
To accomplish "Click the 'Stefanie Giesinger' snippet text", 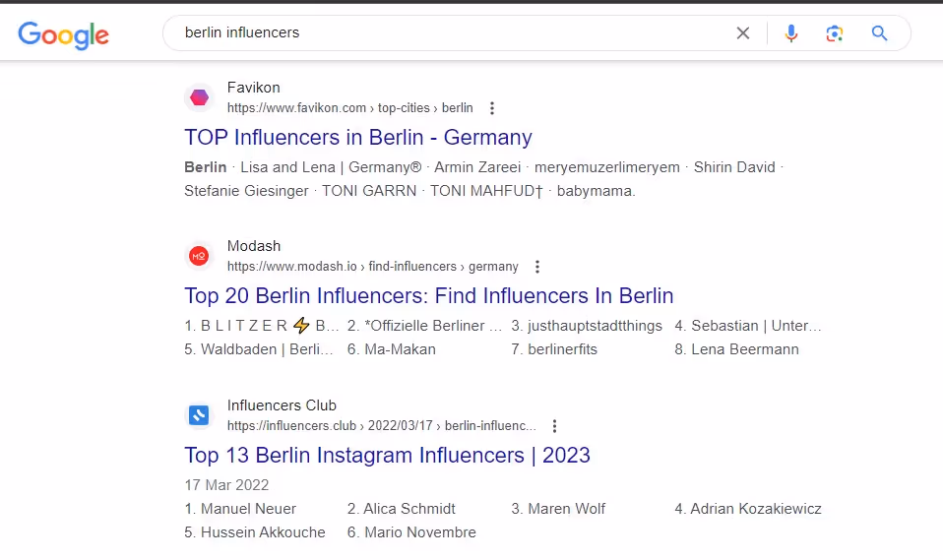I will coord(246,191).
